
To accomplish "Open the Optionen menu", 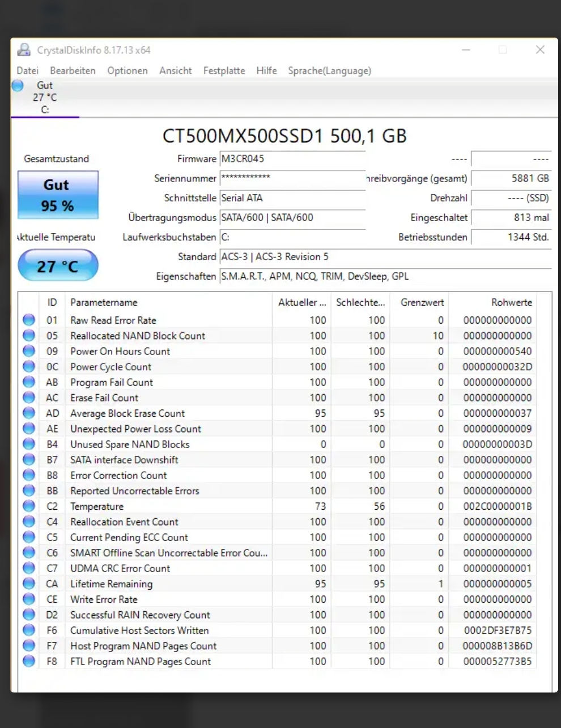I will click(x=127, y=71).
